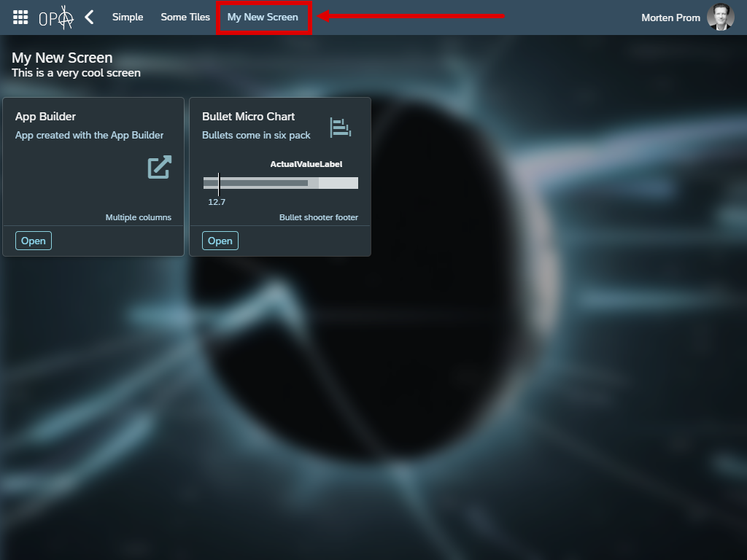The height and width of the screenshot is (560, 747).
Task: Switch to the Some Tiles tab
Action: pyautogui.click(x=185, y=17)
